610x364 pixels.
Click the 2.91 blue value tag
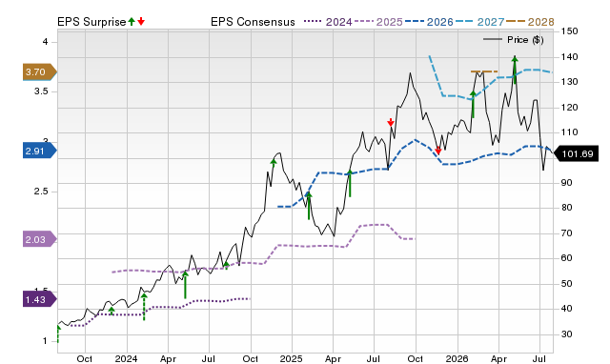pos(40,151)
